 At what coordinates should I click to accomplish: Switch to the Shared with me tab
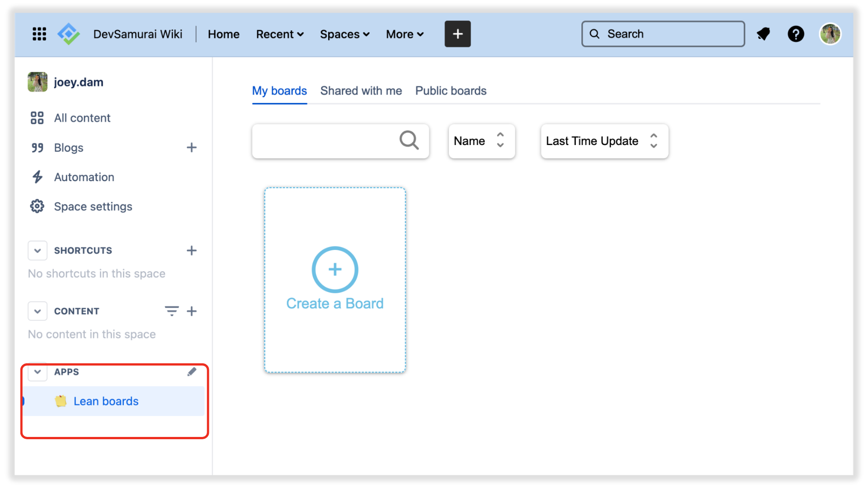click(361, 91)
